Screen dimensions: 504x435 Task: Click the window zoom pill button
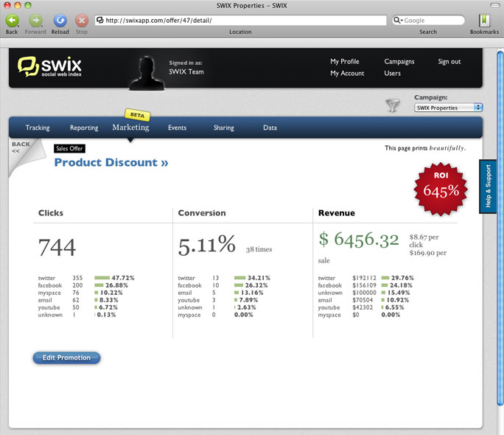point(494,5)
